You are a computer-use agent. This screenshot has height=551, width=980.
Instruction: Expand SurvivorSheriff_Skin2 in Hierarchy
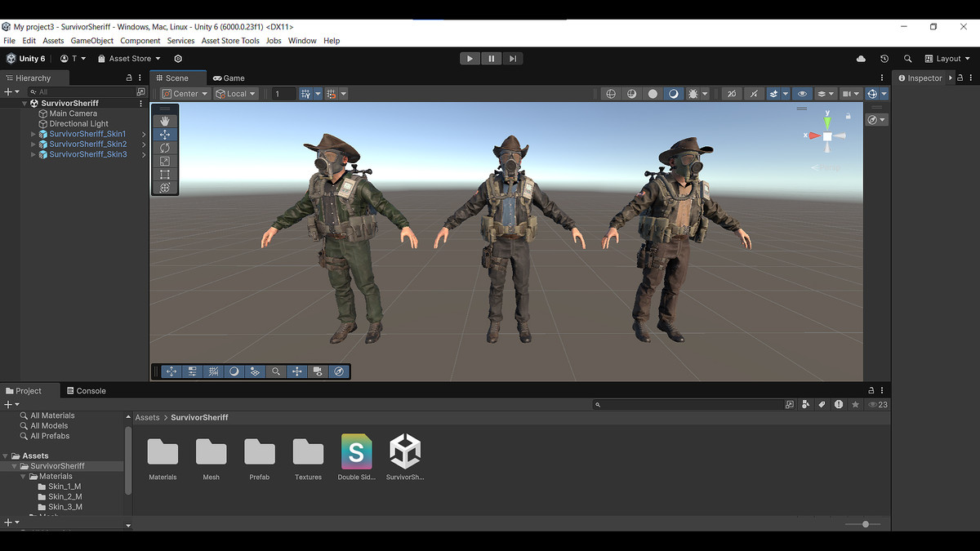point(33,144)
